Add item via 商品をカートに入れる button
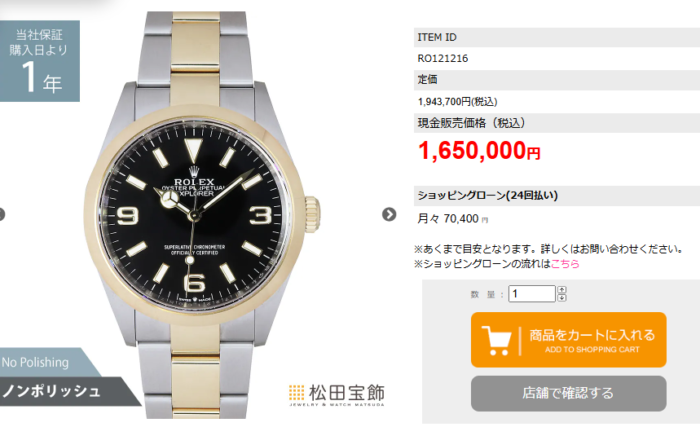 (568, 340)
